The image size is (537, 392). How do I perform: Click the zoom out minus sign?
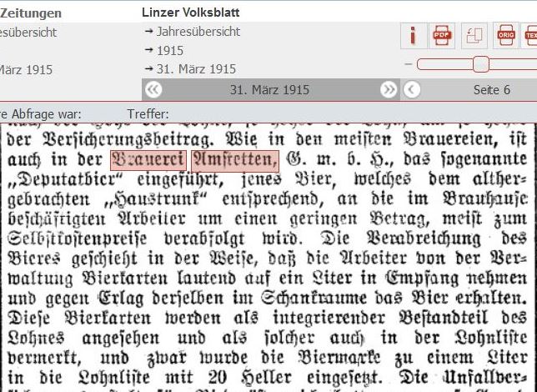click(x=408, y=64)
